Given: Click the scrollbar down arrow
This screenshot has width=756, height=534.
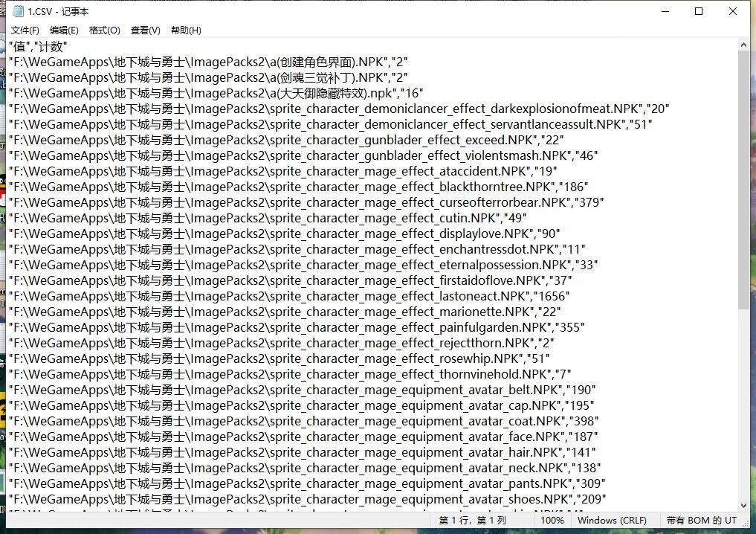Looking at the screenshot, I should pos(743,506).
